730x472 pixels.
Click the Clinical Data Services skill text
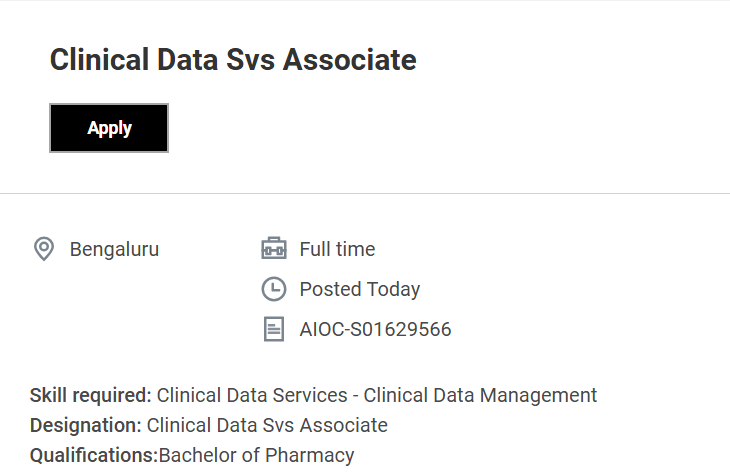(x=256, y=395)
